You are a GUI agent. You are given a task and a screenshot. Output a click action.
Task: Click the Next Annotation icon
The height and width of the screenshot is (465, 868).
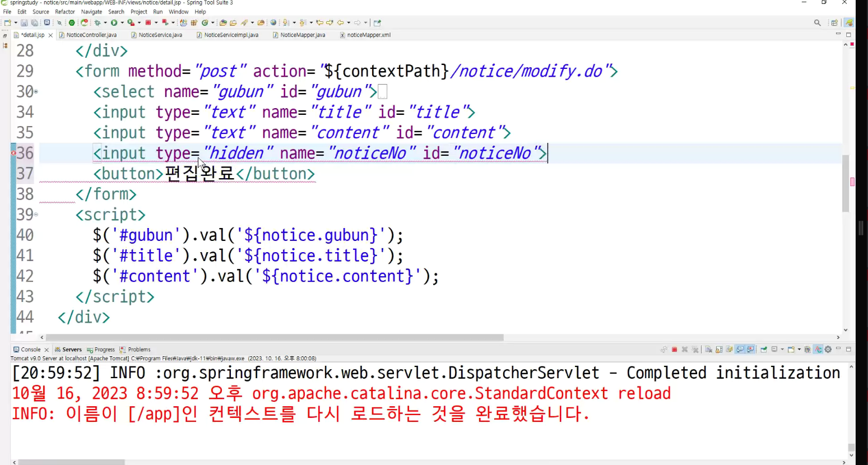point(286,23)
